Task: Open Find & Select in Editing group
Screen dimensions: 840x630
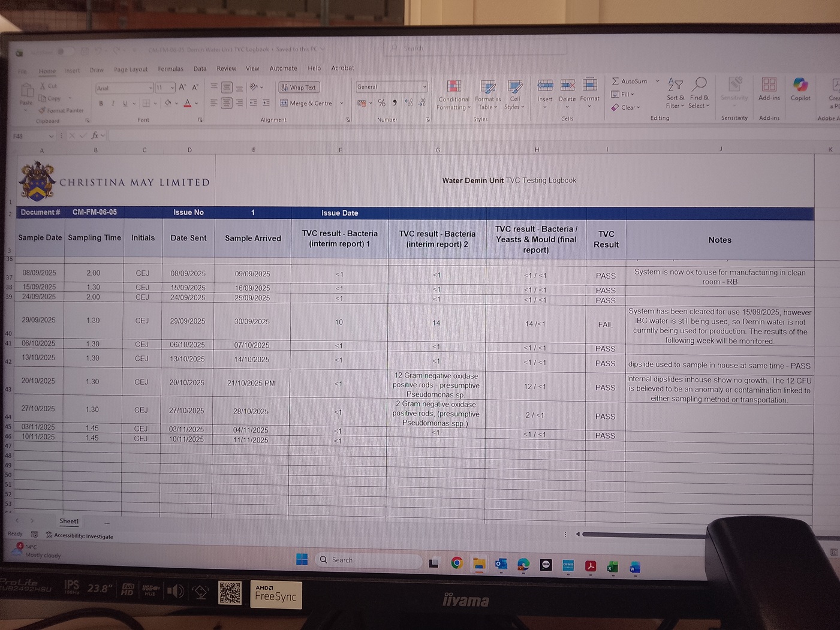Action: click(699, 94)
